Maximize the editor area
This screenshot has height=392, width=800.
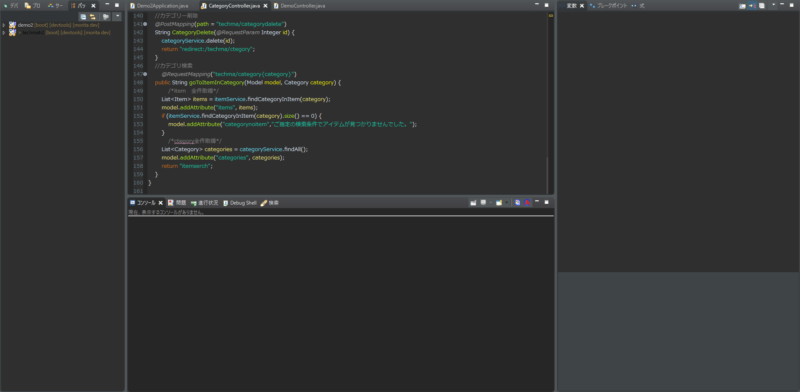click(546, 5)
